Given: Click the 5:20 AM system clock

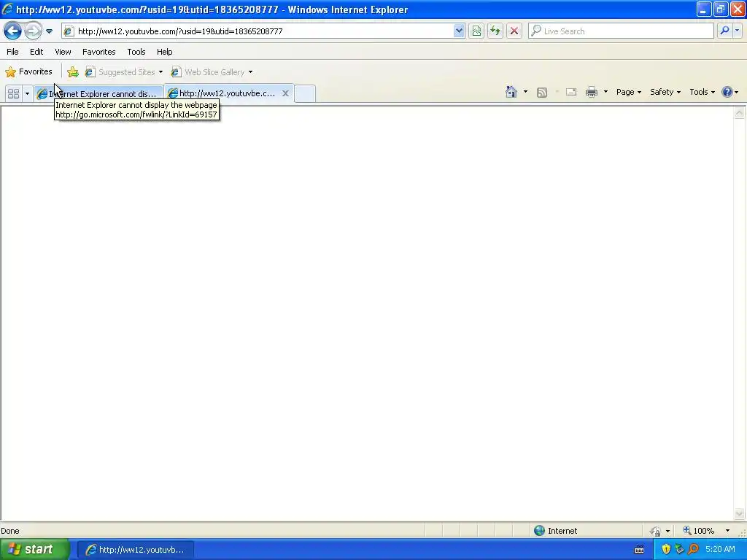Looking at the screenshot, I should (x=720, y=550).
